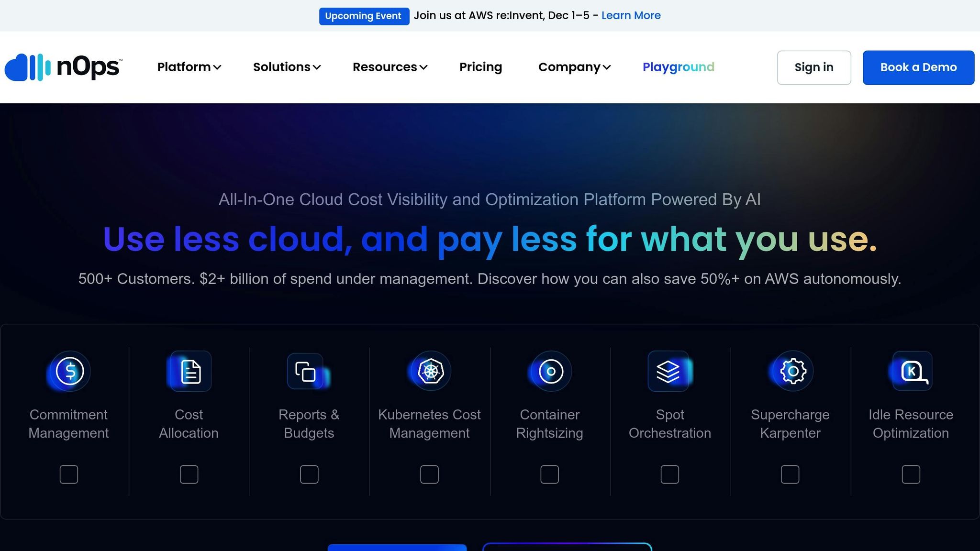This screenshot has width=980, height=551.
Task: Go to nOps logo homepage
Action: pos(63,67)
